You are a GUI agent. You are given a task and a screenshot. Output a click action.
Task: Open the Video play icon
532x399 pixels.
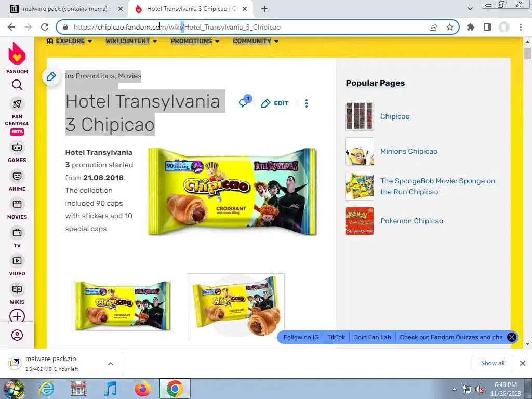coord(17,261)
